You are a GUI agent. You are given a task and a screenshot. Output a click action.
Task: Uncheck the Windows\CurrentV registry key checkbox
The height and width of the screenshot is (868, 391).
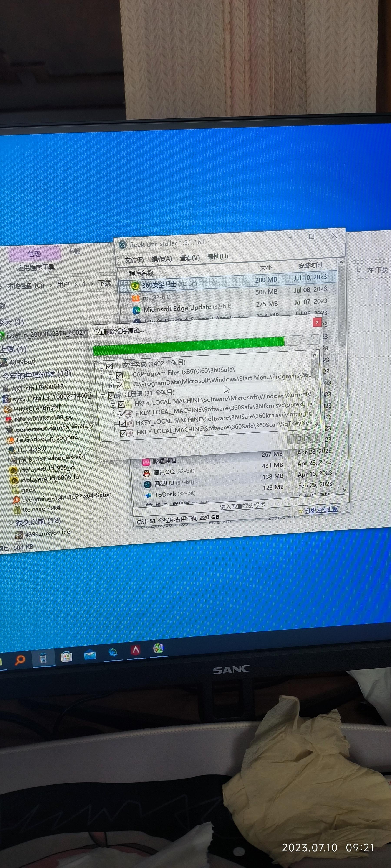tap(121, 404)
